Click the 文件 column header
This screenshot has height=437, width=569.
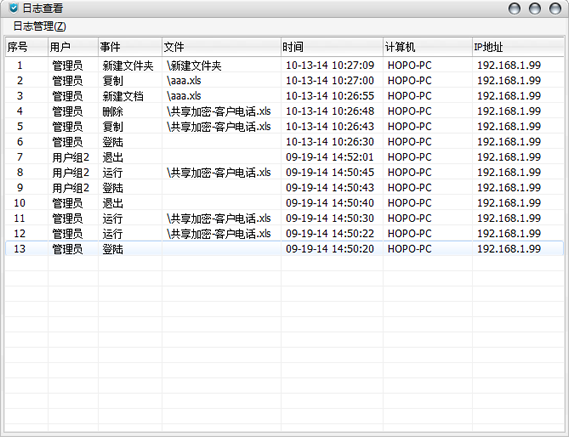point(221,47)
